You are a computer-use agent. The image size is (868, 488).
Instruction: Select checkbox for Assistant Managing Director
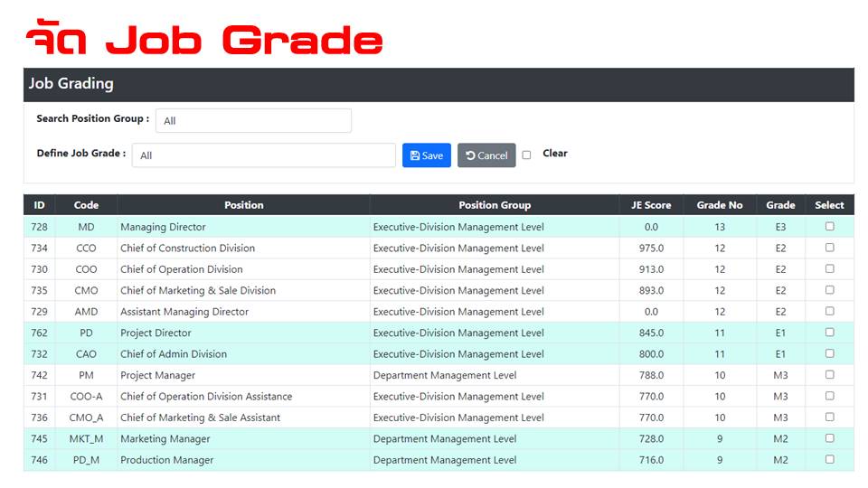(829, 311)
